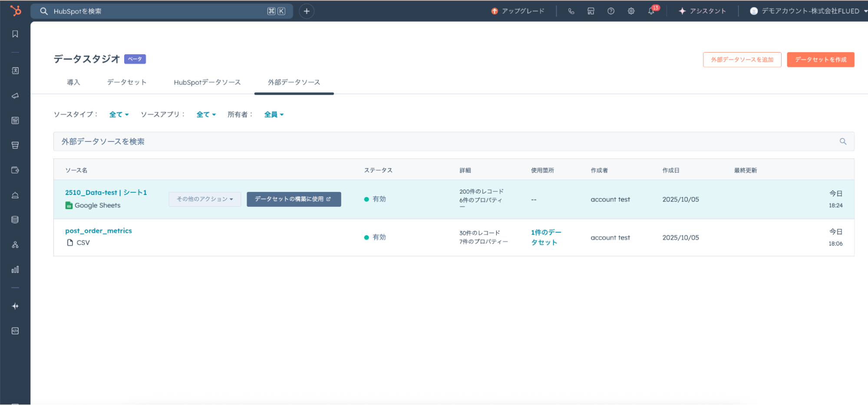Open the notifications bell icon

pyautogui.click(x=651, y=11)
